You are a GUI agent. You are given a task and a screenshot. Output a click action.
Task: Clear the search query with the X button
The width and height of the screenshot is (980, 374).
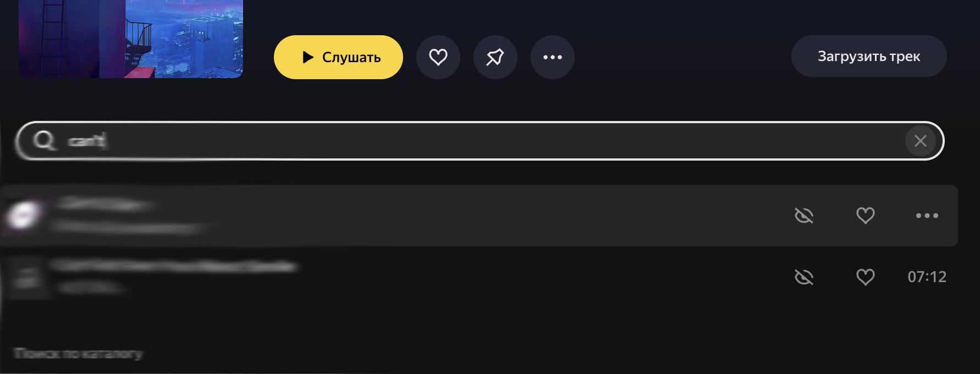[x=920, y=141]
